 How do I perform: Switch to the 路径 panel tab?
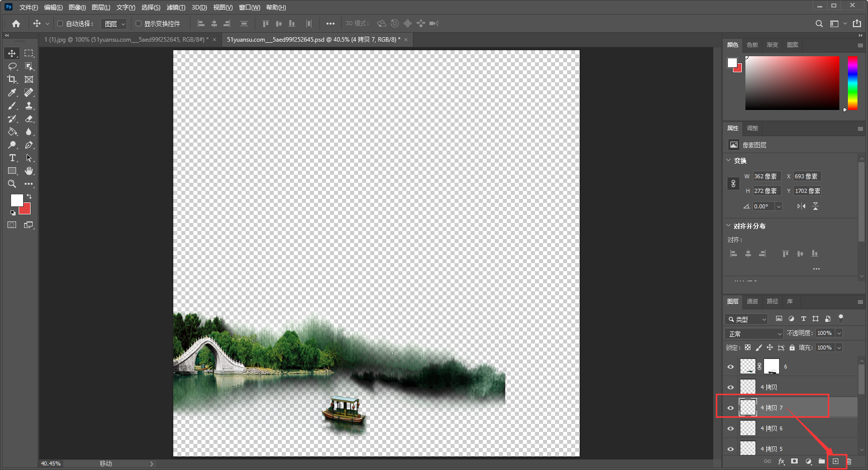pyautogui.click(x=773, y=301)
